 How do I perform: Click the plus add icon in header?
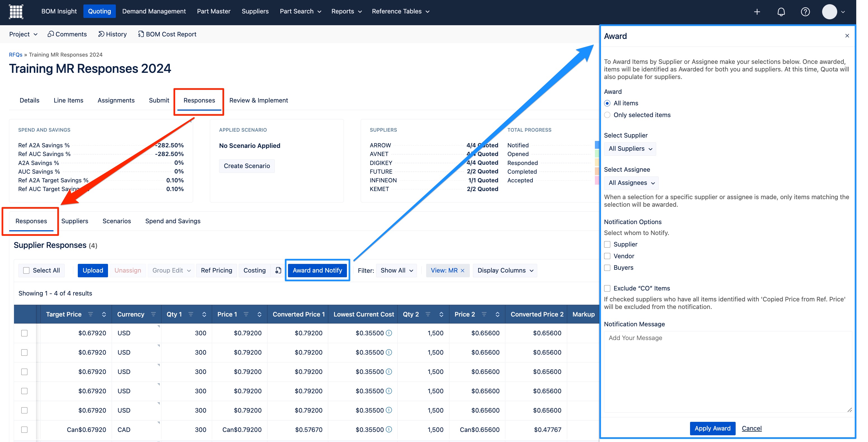pos(757,12)
